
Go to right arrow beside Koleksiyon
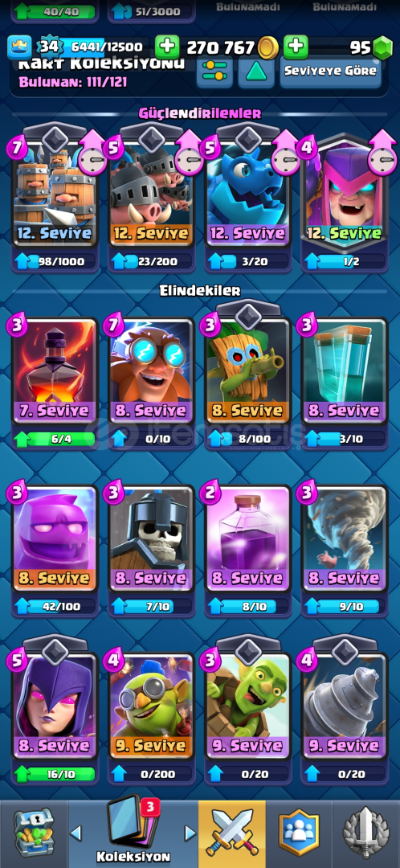(190, 833)
